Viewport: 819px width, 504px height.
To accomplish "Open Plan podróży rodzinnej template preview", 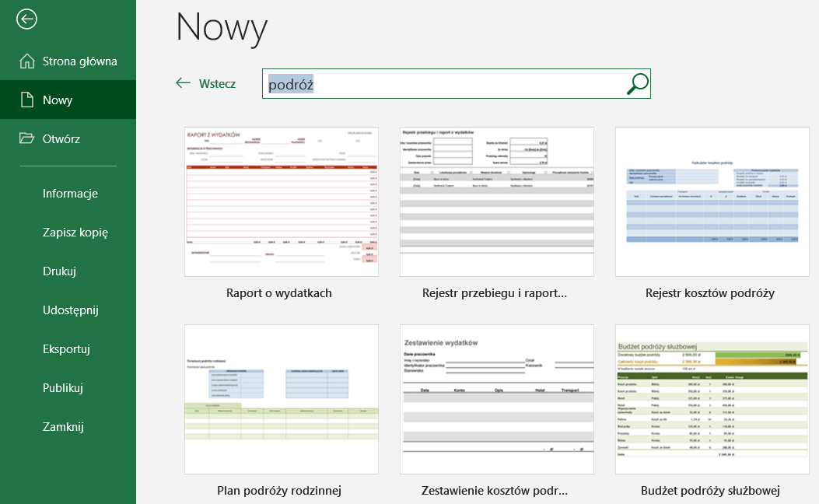I will click(282, 399).
